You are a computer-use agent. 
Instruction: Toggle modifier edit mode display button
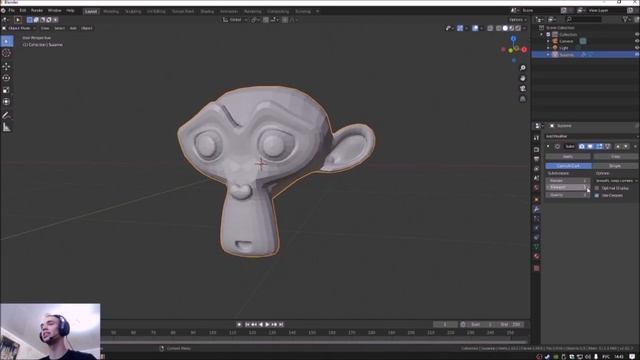599,146
